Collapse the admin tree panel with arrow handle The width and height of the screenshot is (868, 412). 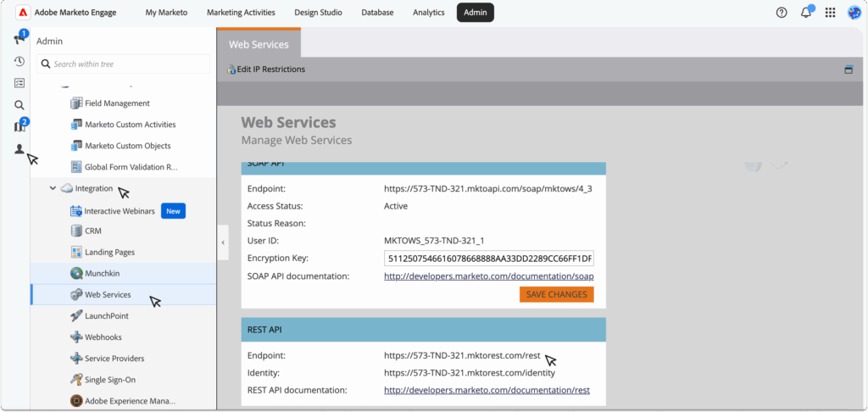pyautogui.click(x=223, y=242)
